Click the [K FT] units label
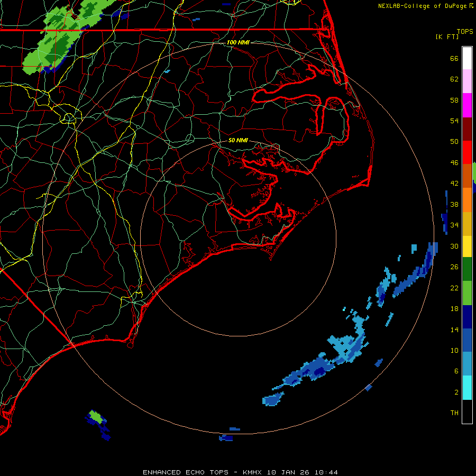 447,36
